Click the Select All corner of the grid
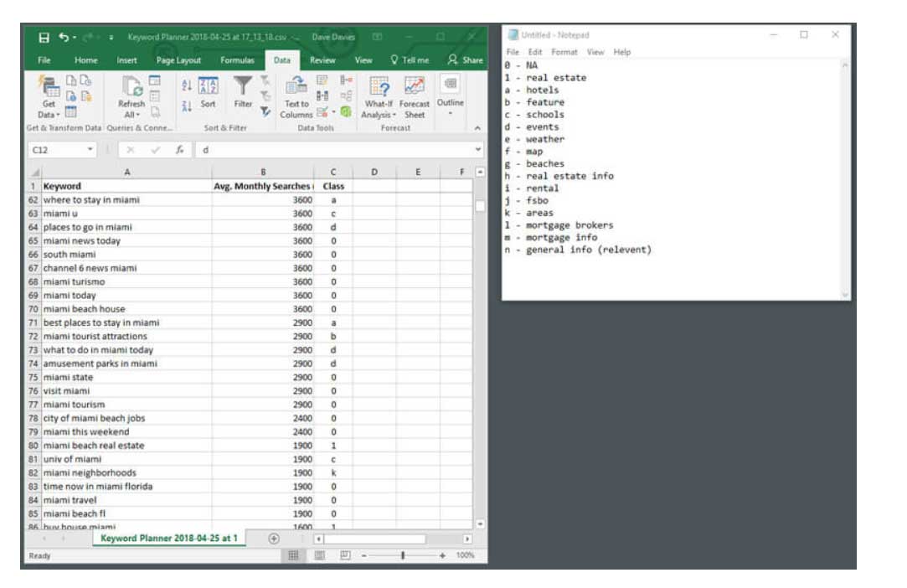 coord(34,173)
